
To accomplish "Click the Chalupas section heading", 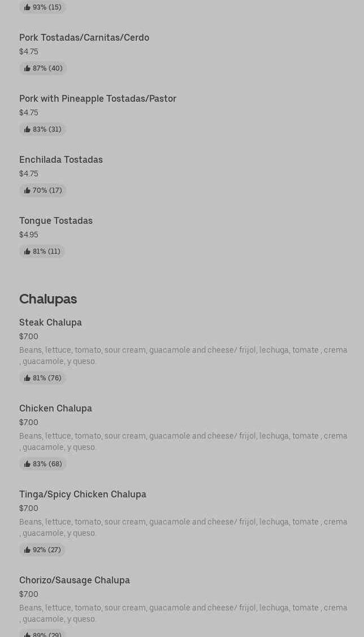I will [48, 298].
